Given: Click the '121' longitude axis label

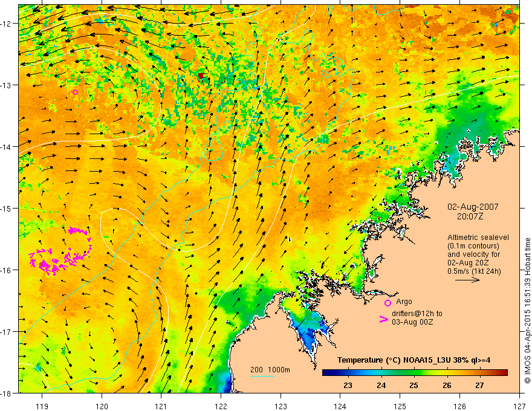Looking at the screenshot, I should tap(161, 406).
